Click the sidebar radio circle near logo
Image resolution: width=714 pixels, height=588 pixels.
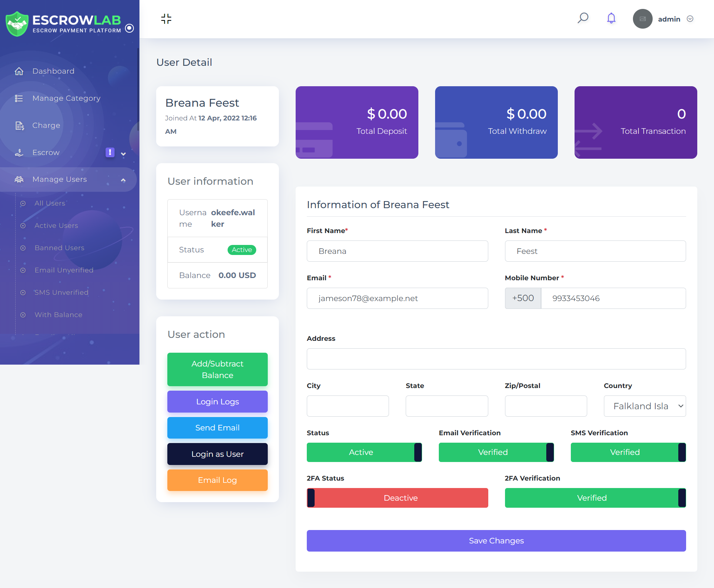pyautogui.click(x=129, y=28)
